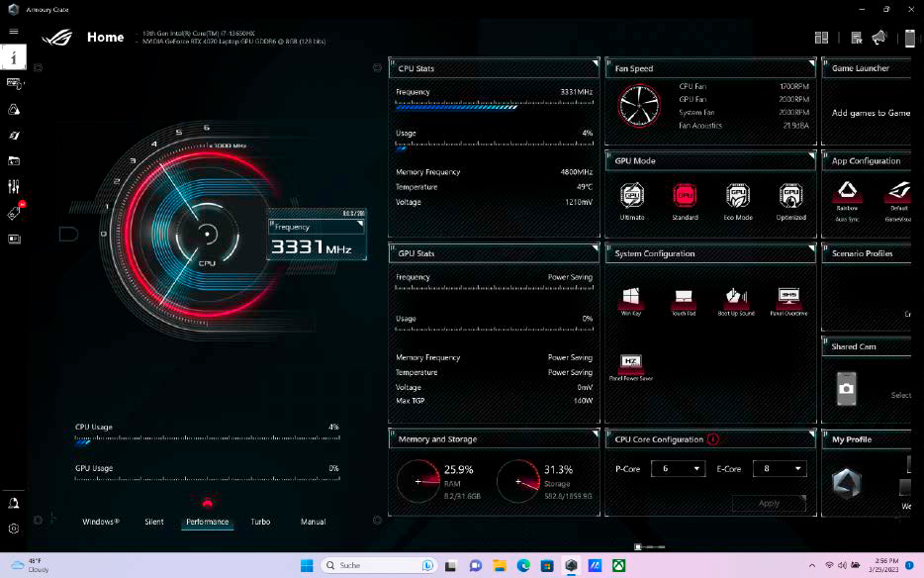This screenshot has width=924, height=578.
Task: Click the Fan Speed dial icon
Action: click(638, 106)
